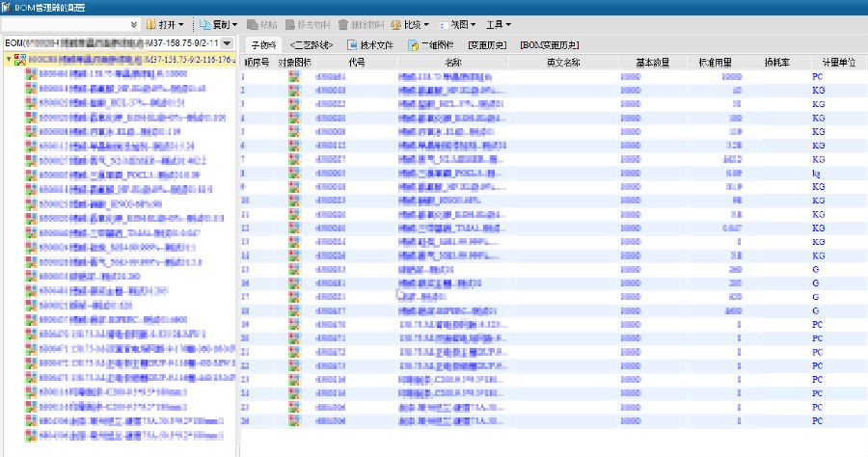Viewport: 868px width, 457px height.
Task: Click the 计量单位 column header
Action: (838, 62)
